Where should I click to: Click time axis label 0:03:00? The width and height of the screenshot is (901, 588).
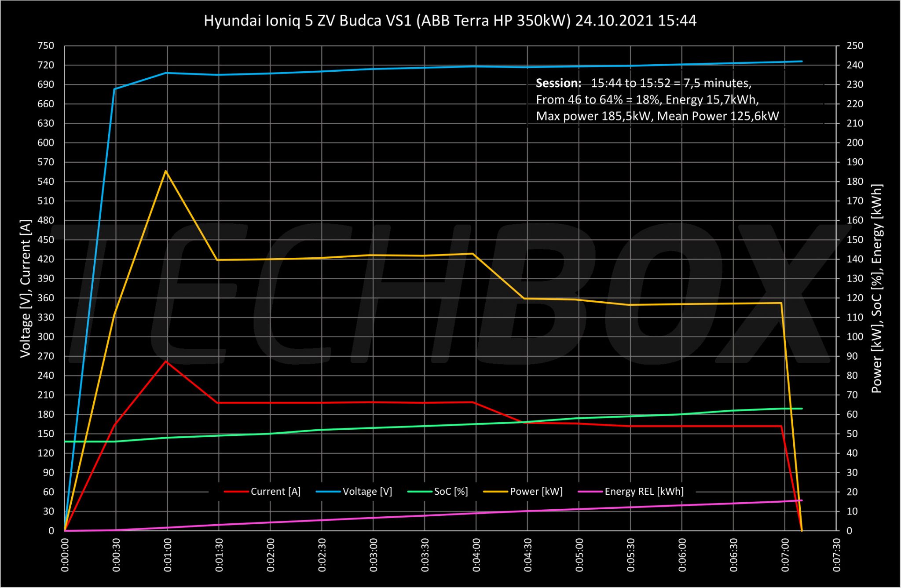point(374,555)
